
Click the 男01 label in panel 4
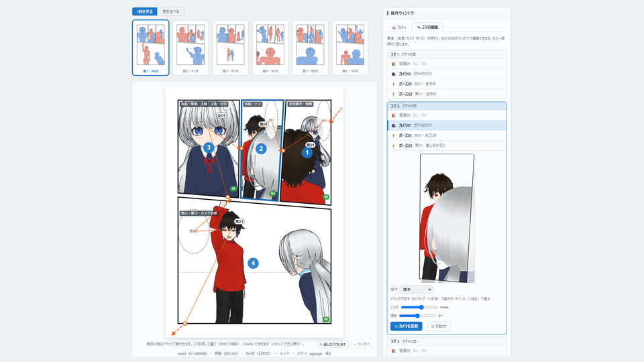tap(239, 222)
